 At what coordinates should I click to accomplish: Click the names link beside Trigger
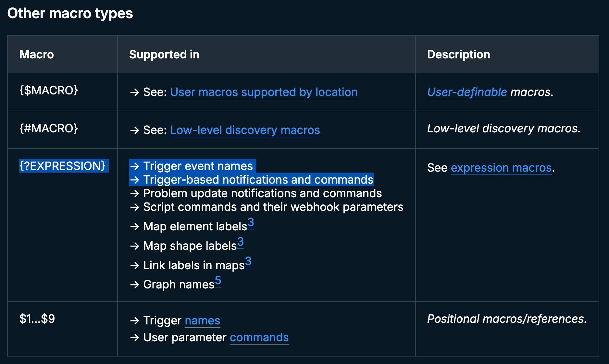[202, 321]
